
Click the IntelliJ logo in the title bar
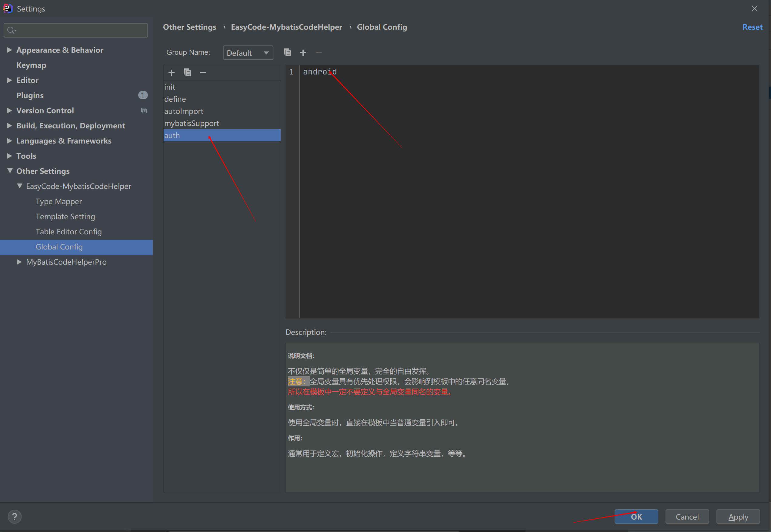tap(7, 8)
